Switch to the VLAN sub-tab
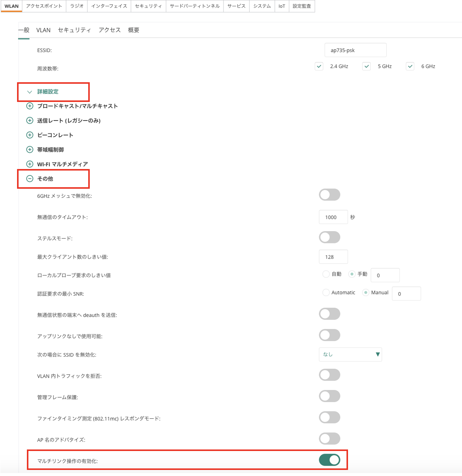 [x=44, y=30]
